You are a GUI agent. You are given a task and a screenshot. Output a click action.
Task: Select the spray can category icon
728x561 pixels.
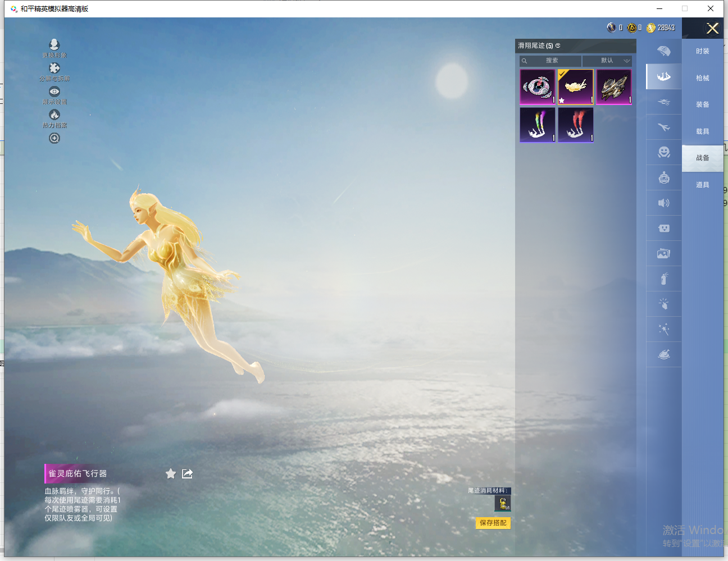click(x=664, y=279)
